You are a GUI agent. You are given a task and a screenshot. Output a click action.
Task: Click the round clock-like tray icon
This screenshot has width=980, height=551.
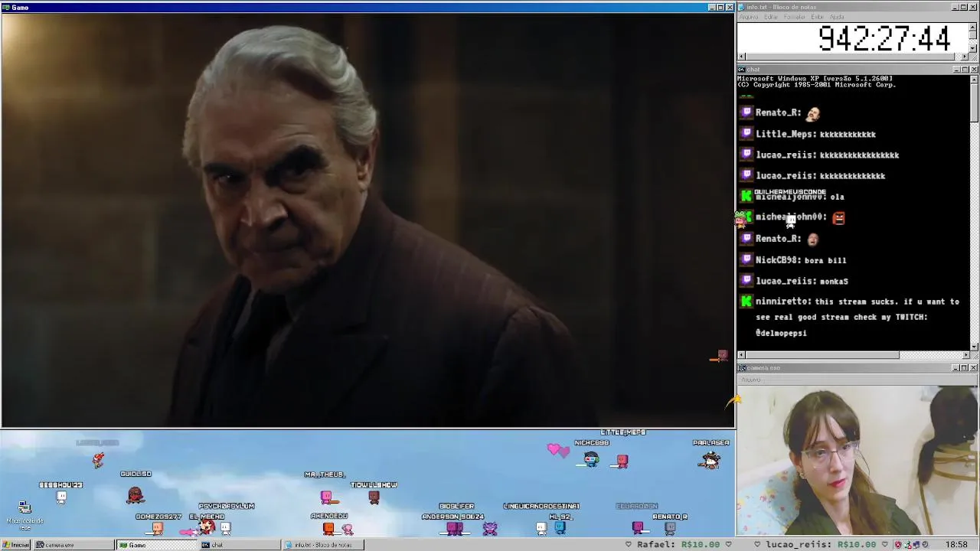[x=926, y=545]
